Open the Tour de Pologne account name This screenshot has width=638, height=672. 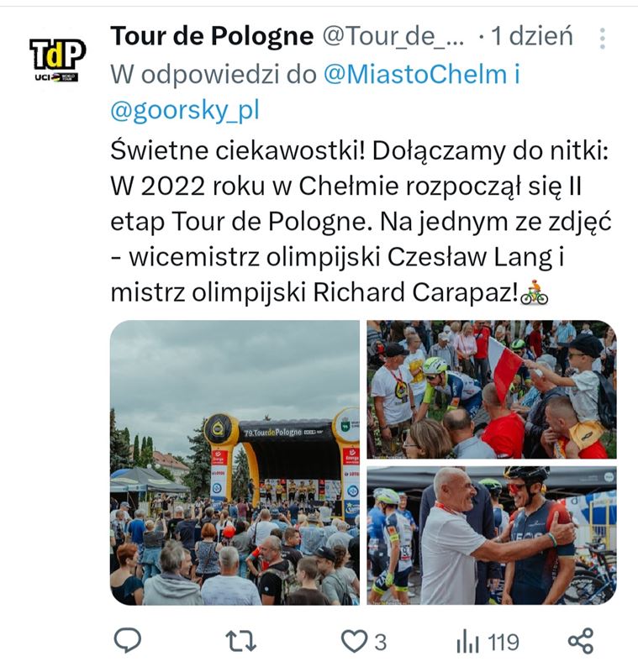tap(212, 36)
